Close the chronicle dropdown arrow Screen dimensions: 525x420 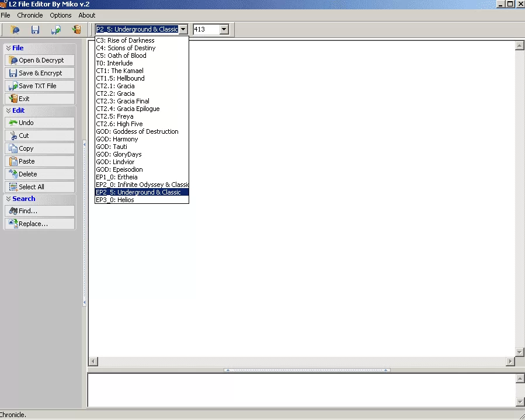tap(183, 29)
